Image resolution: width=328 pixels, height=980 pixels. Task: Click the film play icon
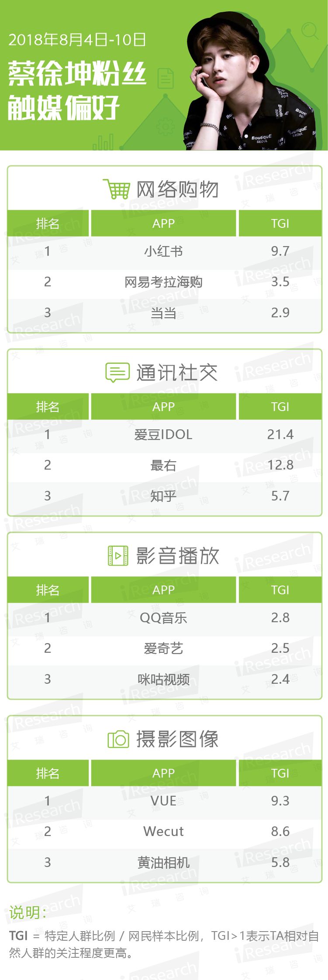coord(117,555)
